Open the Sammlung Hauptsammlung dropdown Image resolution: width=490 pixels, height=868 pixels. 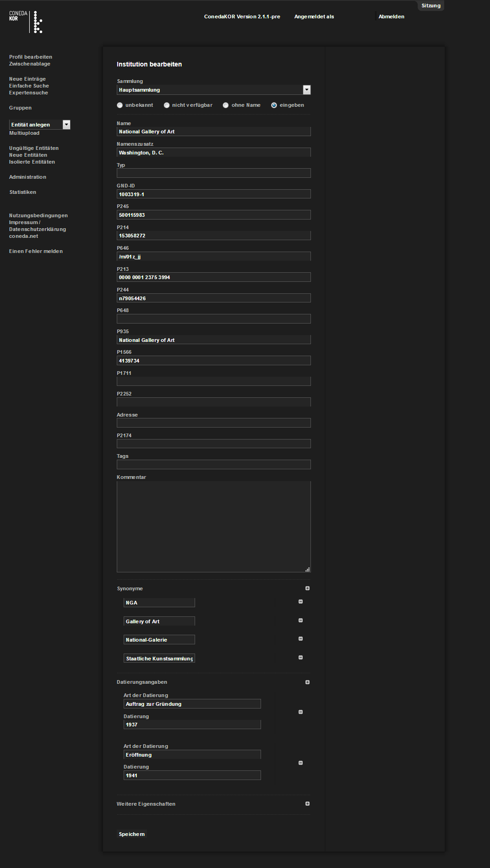214,90
